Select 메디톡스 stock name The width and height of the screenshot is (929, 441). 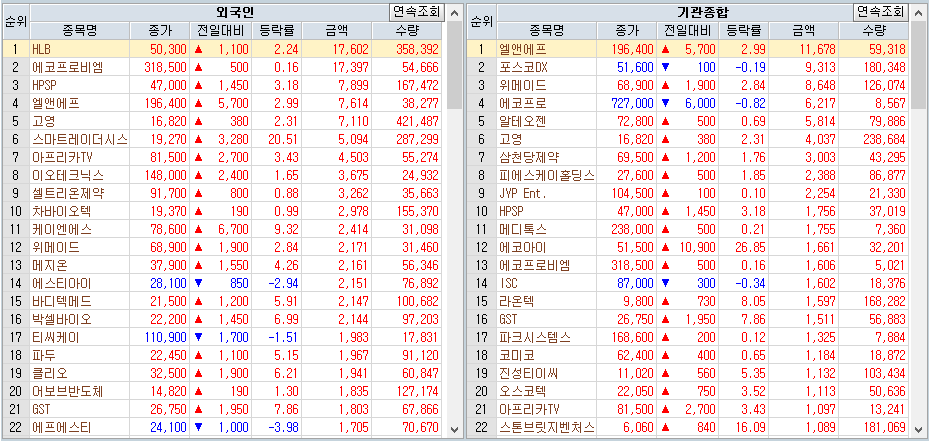point(523,229)
